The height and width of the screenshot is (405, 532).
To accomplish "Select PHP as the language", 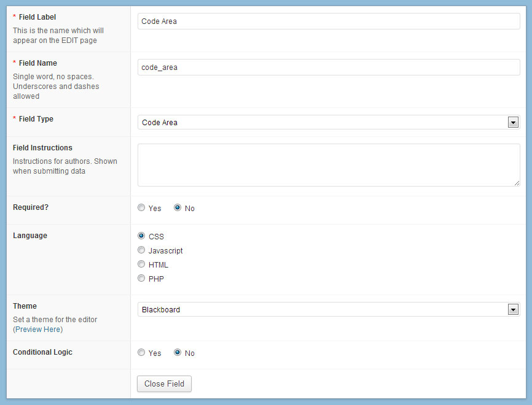I will [141, 278].
